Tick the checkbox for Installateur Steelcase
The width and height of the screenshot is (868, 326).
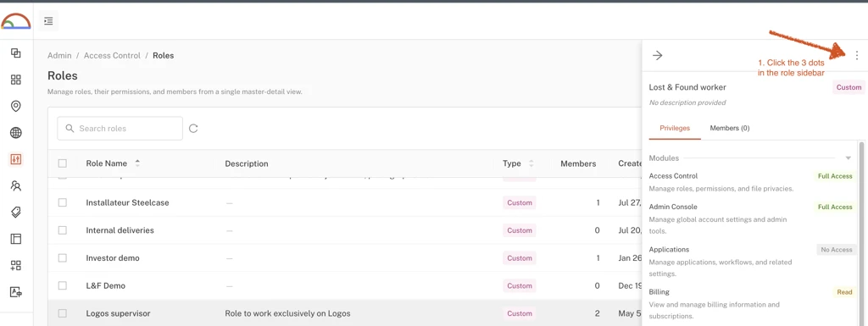(x=63, y=202)
